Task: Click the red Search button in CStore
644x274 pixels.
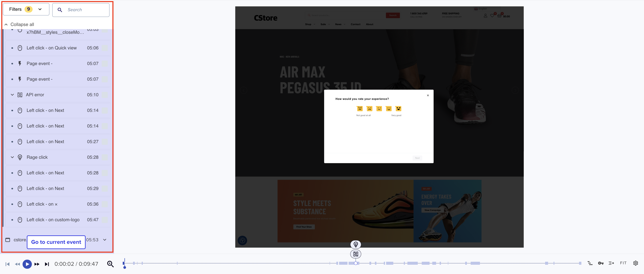Action: (x=393, y=15)
